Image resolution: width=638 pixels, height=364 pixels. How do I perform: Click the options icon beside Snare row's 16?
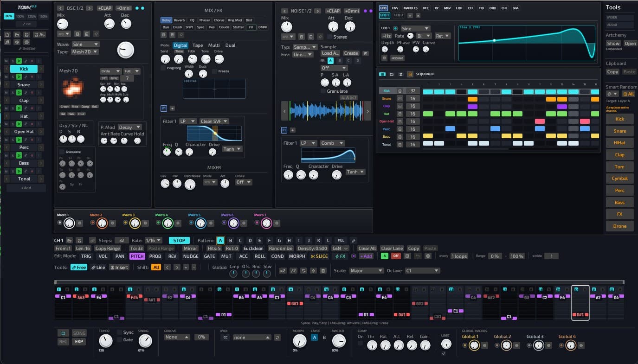coord(400,99)
